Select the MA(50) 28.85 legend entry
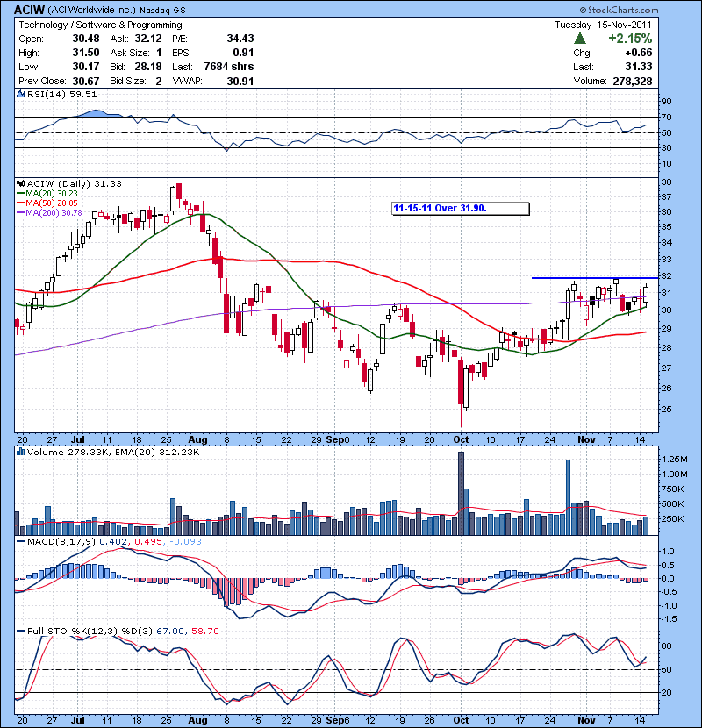The width and height of the screenshot is (702, 728). (47, 203)
